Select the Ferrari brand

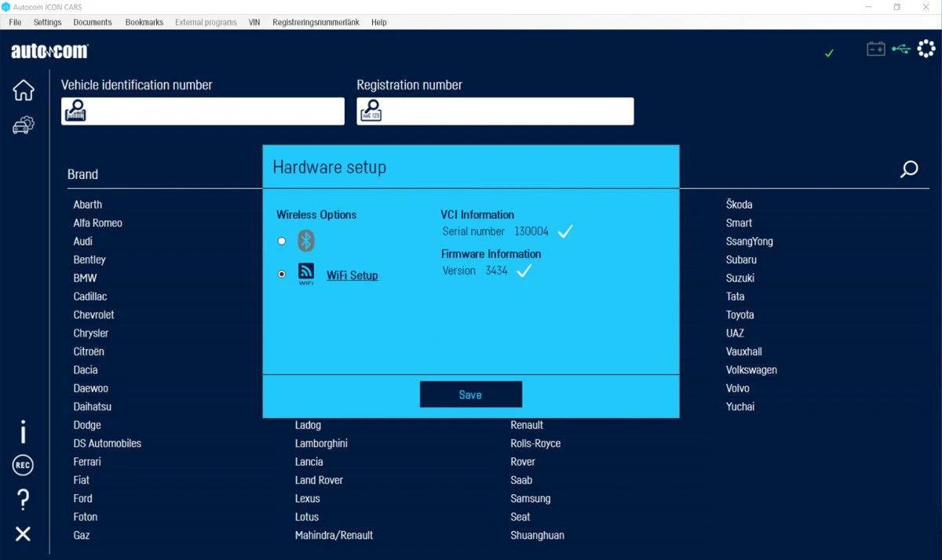click(x=87, y=462)
